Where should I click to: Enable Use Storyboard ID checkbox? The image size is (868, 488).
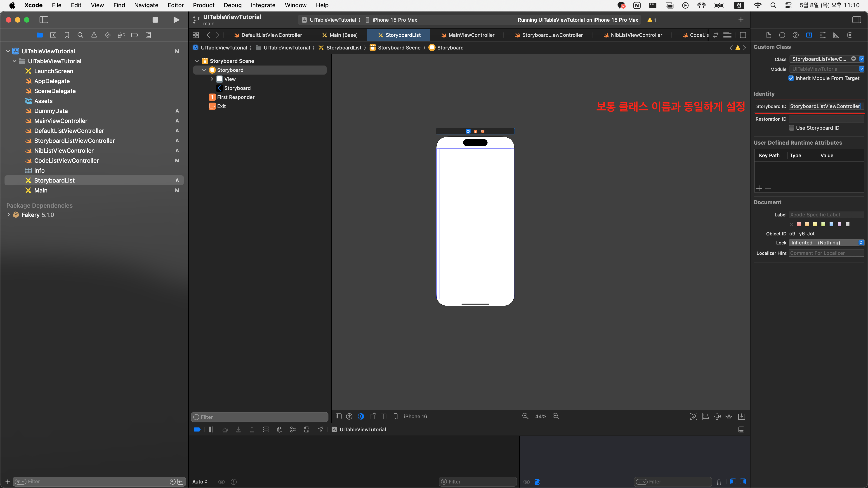point(792,128)
